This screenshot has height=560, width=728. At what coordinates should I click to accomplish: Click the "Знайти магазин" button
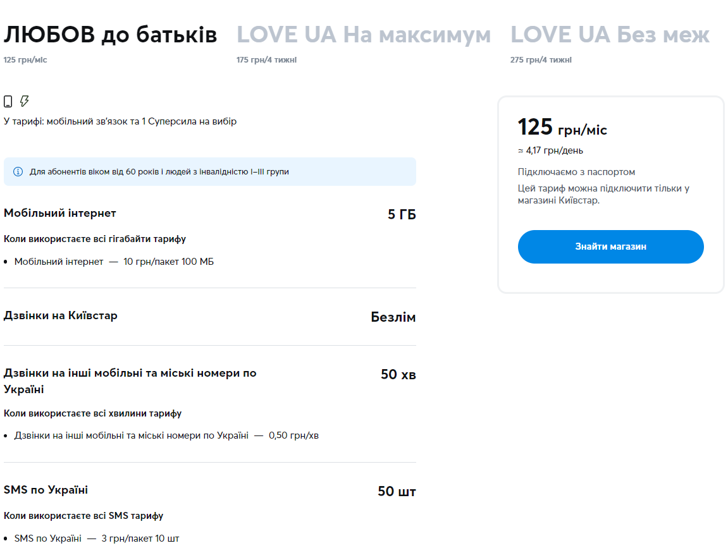[610, 247]
